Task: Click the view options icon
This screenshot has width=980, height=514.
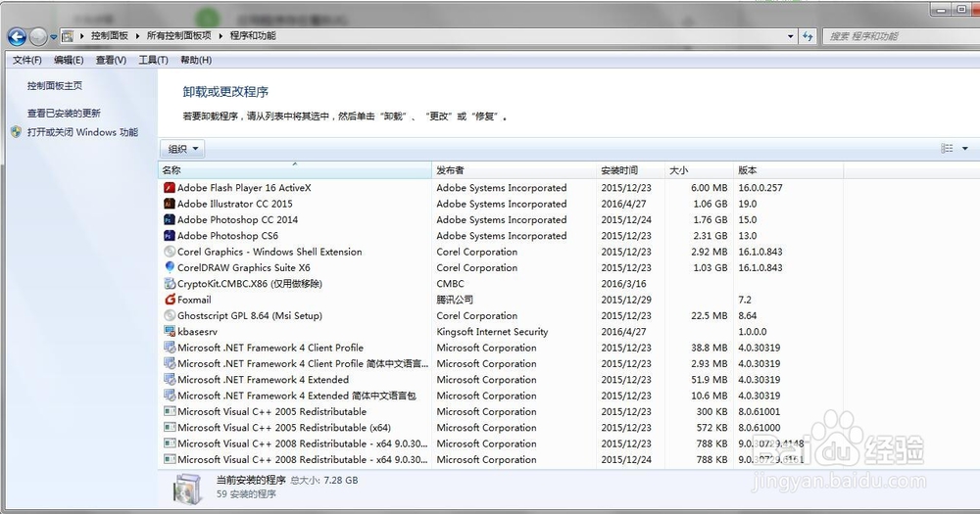Action: [947, 149]
